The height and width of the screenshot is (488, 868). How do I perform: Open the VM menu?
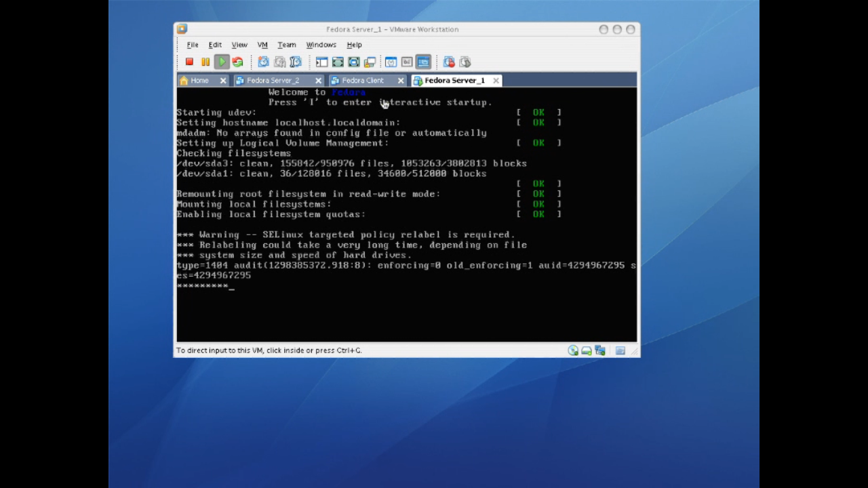tap(262, 45)
